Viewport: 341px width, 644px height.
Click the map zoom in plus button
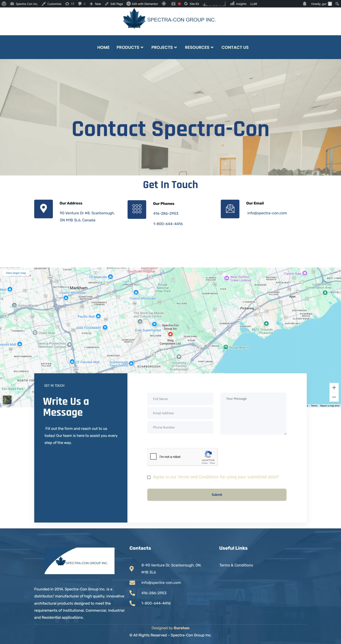[334, 388]
